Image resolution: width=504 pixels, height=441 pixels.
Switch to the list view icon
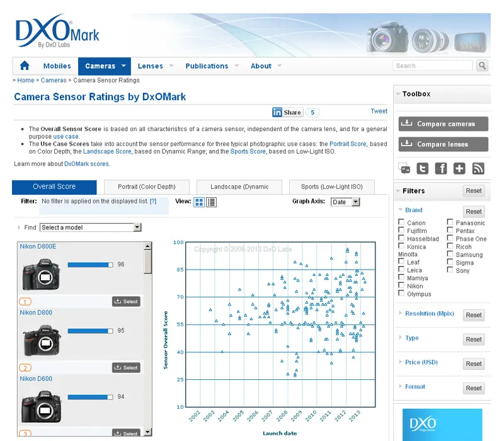click(211, 202)
